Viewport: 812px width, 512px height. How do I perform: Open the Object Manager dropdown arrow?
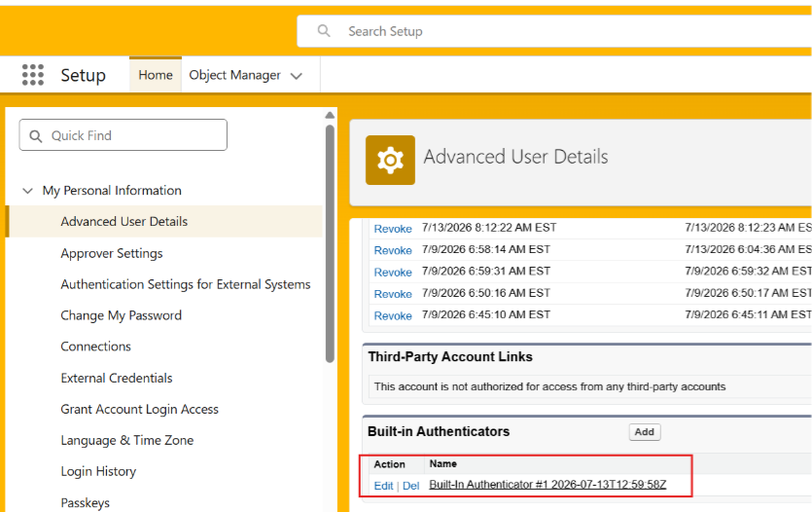pos(297,76)
